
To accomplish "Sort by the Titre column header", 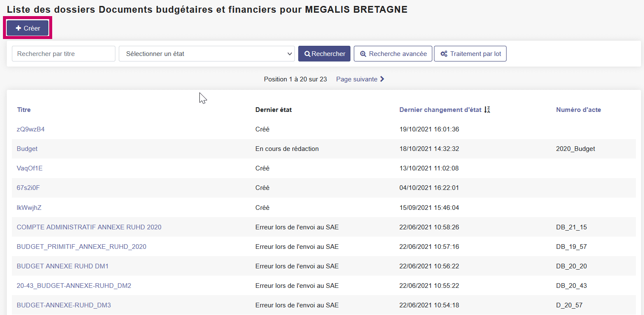I will coord(24,110).
